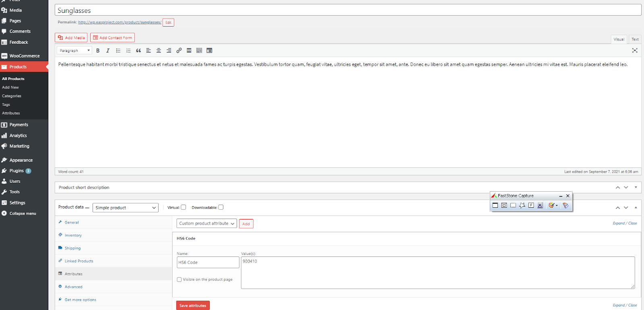The image size is (644, 310).
Task: Toggle bold formatting in the editor toolbar
Action: coord(98,51)
